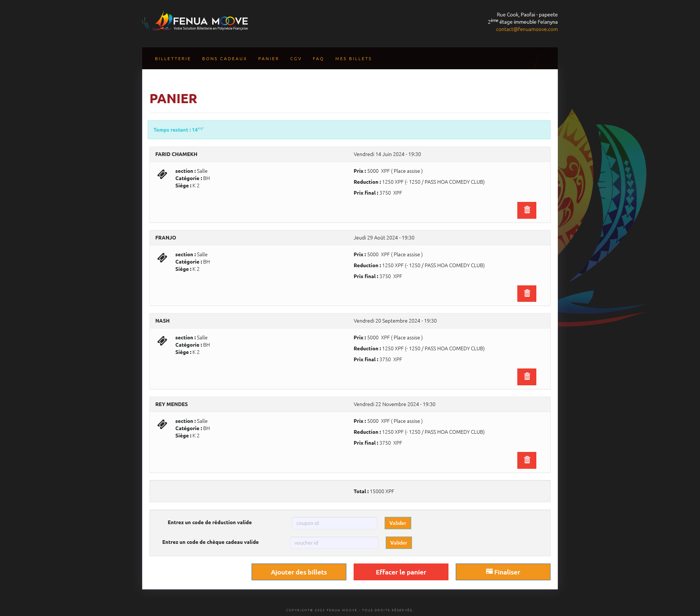
Task: Click the ticket icon in NASH row
Action: 162,341
